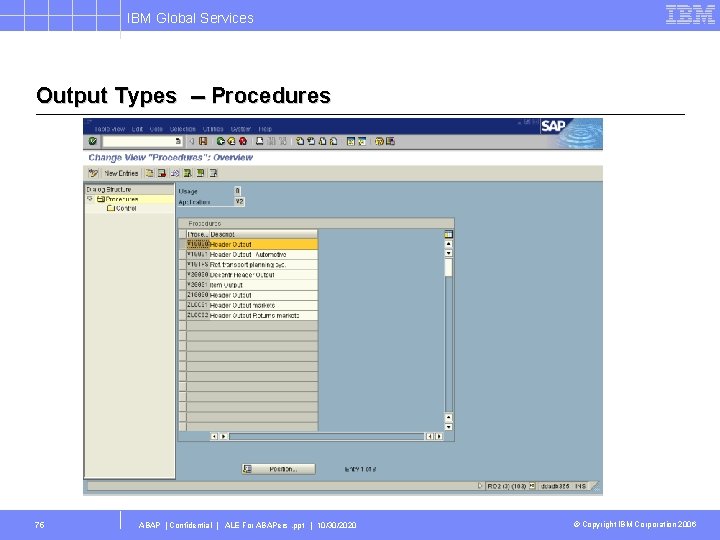Click the Select All icon
This screenshot has width=720, height=540.
(187, 173)
